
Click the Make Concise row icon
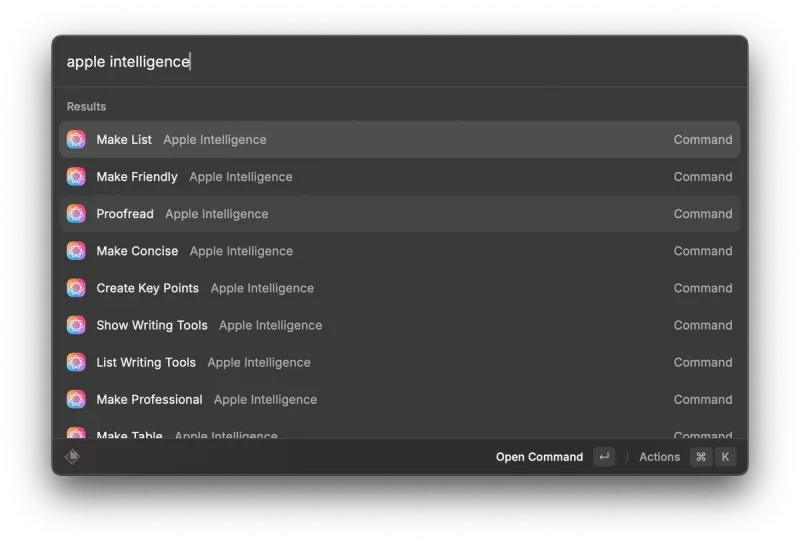76,251
